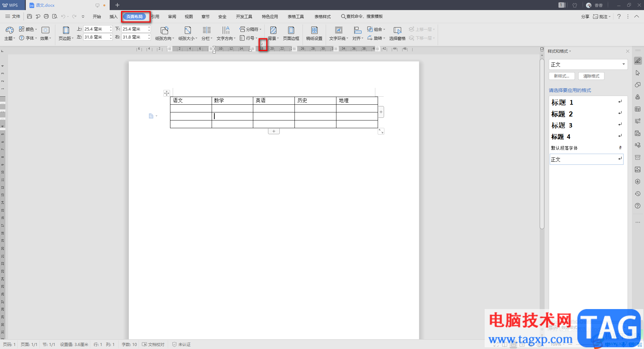
Task: Click 文档校对 in the status bar
Action: (x=153, y=345)
